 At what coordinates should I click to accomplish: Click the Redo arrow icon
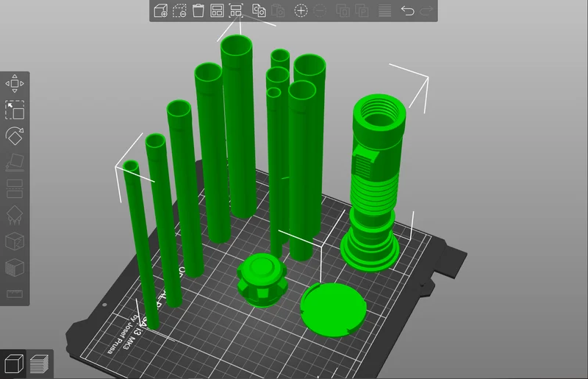(x=426, y=10)
